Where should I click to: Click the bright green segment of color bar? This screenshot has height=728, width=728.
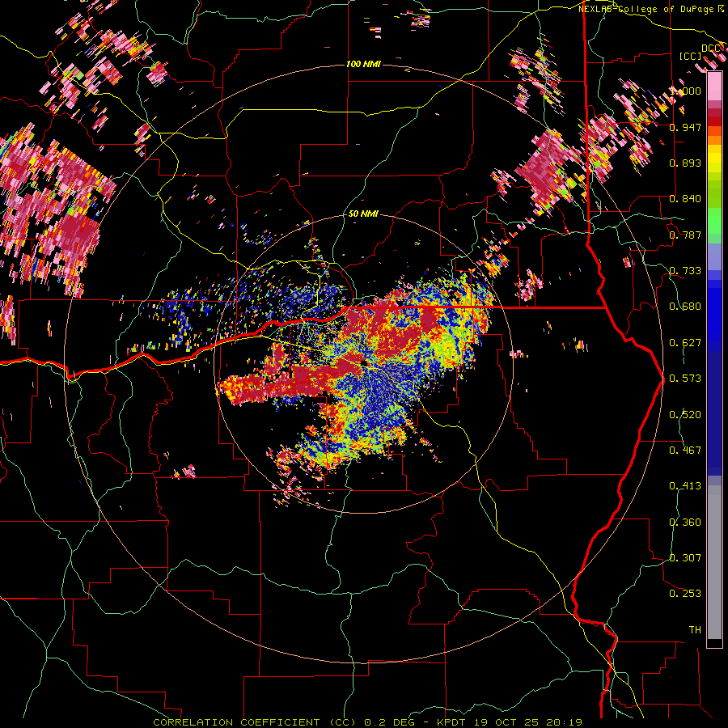point(714,221)
